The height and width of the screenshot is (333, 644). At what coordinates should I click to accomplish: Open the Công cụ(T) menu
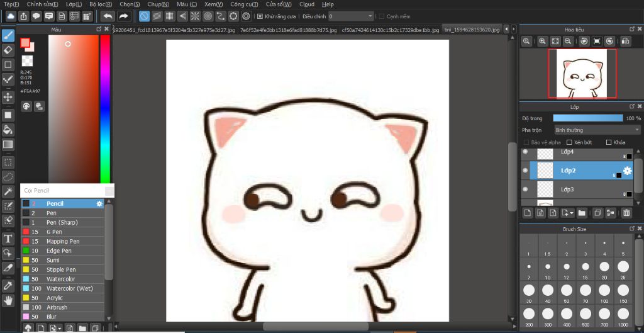(x=245, y=4)
